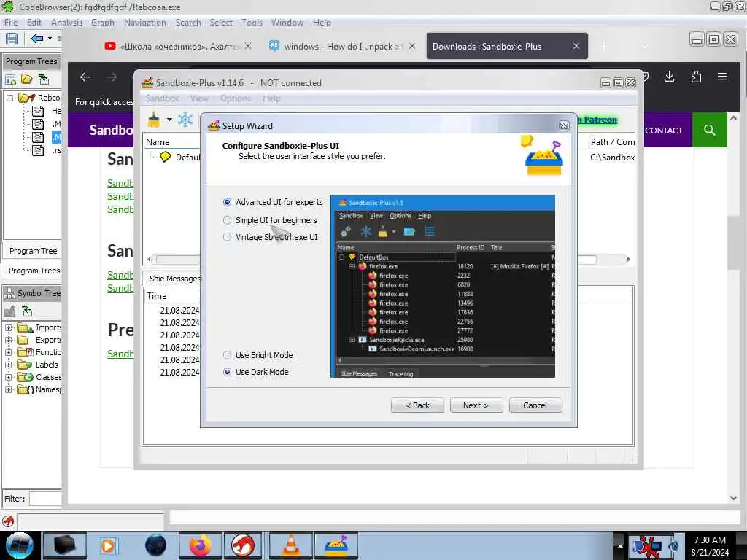747x560 pixels.
Task: Click Program Trees green navigation arrow icon
Action: (x=44, y=79)
